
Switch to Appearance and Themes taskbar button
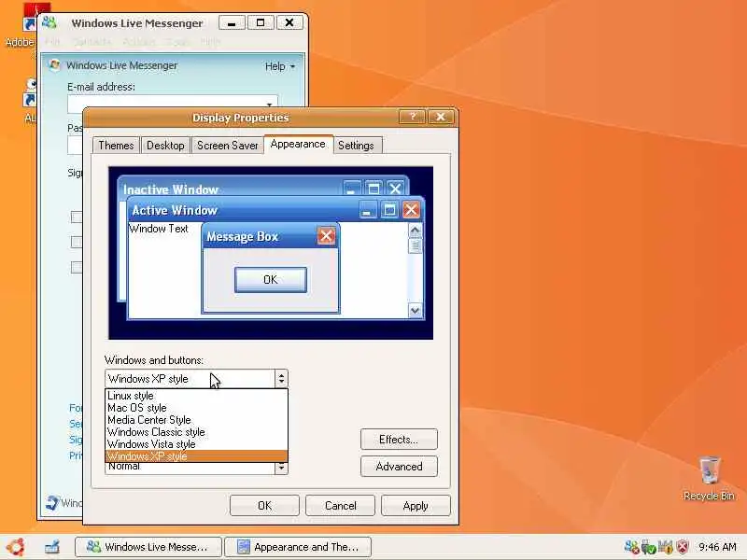point(298,547)
